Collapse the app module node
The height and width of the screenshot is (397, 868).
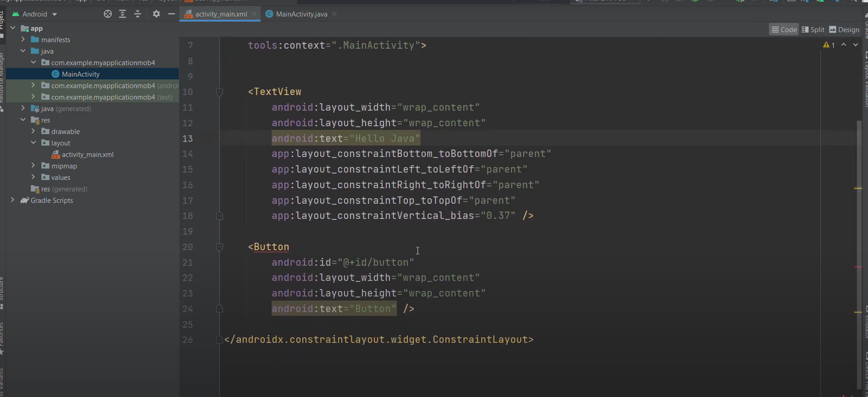13,28
